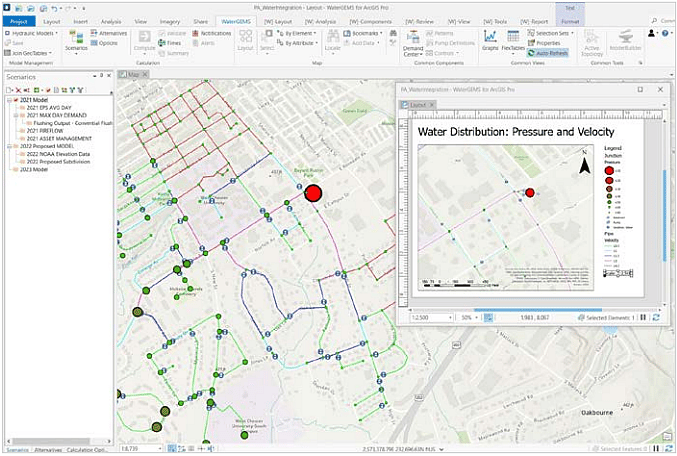Pause drawing in layout window status bar
Image resolution: width=677 pixels, height=456 pixels.
643,317
